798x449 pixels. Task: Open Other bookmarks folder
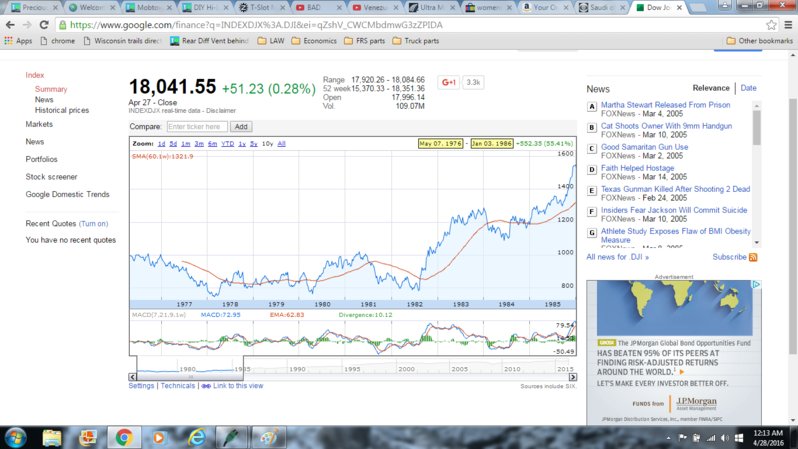click(759, 41)
